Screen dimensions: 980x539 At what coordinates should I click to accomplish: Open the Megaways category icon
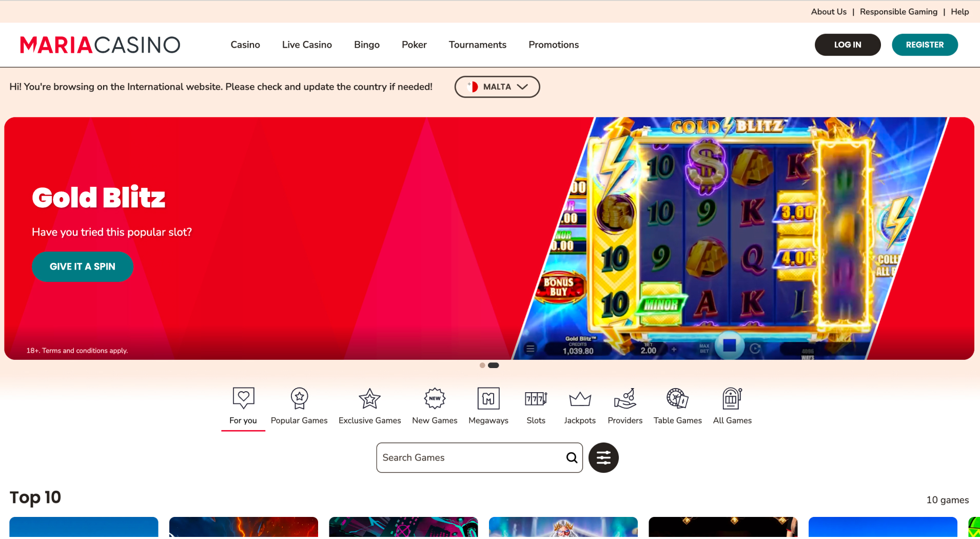coord(488,398)
